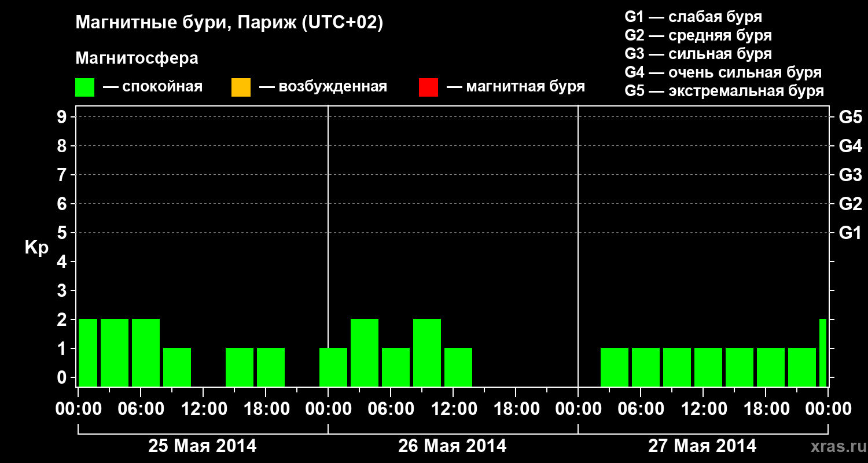Click the red 'магнитная буря' legend swatch

[x=428, y=87]
